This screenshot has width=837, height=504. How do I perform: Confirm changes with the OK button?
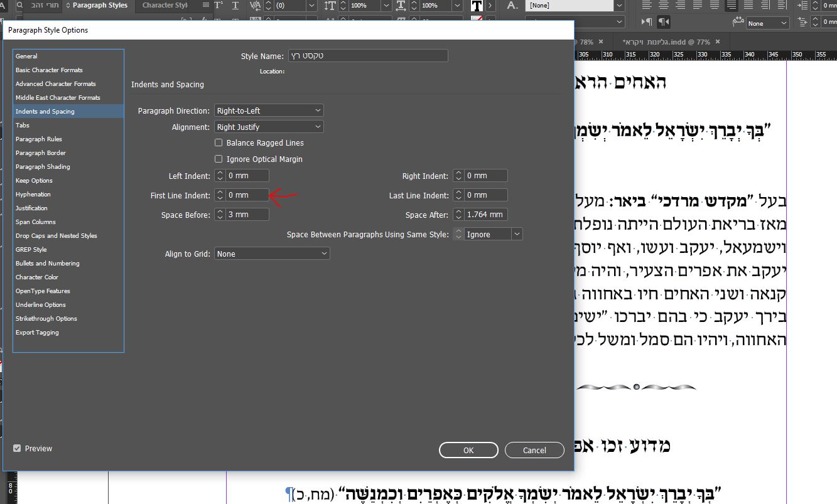coord(468,450)
